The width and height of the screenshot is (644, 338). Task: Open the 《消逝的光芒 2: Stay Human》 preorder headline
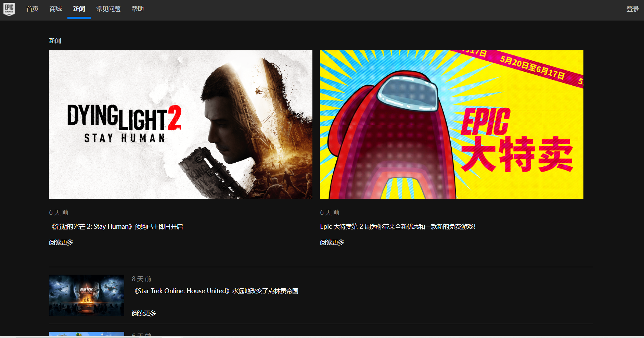coord(116,227)
